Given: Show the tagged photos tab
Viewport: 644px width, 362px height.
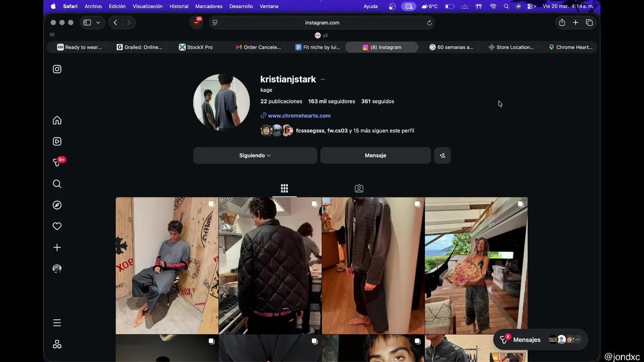Looking at the screenshot, I should (359, 189).
